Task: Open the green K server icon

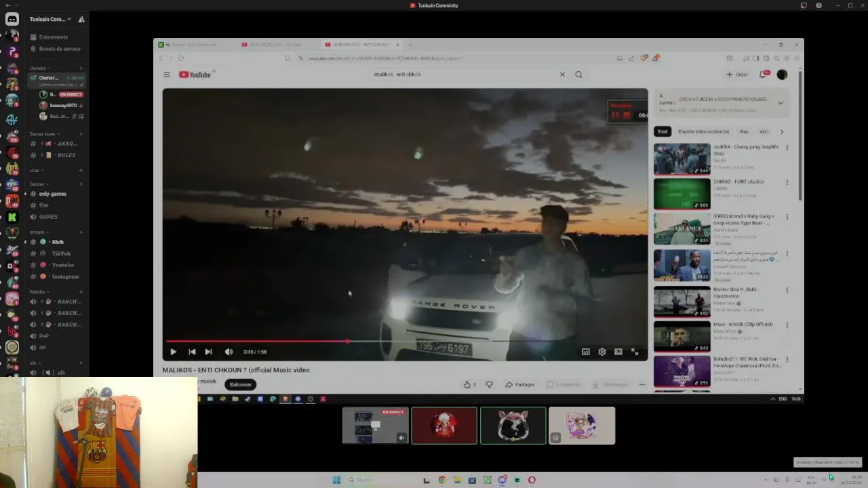Action: pos(12,217)
